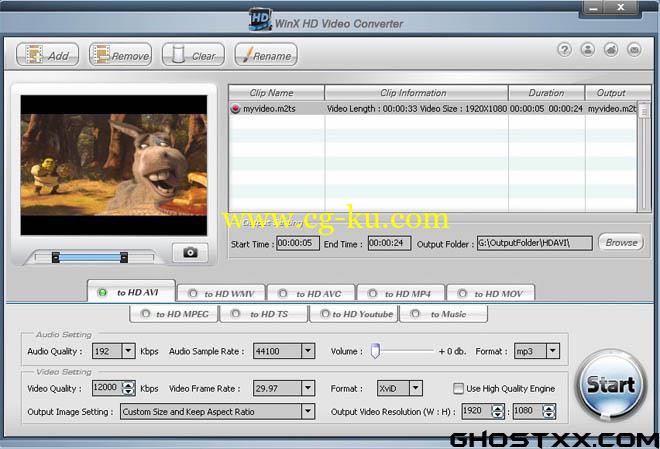Browse for an output folder
Screen dimensions: 660x449
621,242
